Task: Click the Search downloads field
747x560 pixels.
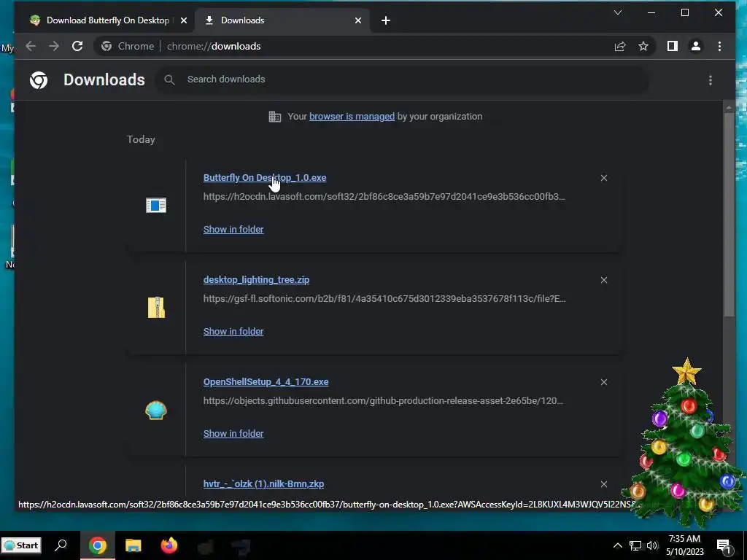Action: tap(403, 79)
